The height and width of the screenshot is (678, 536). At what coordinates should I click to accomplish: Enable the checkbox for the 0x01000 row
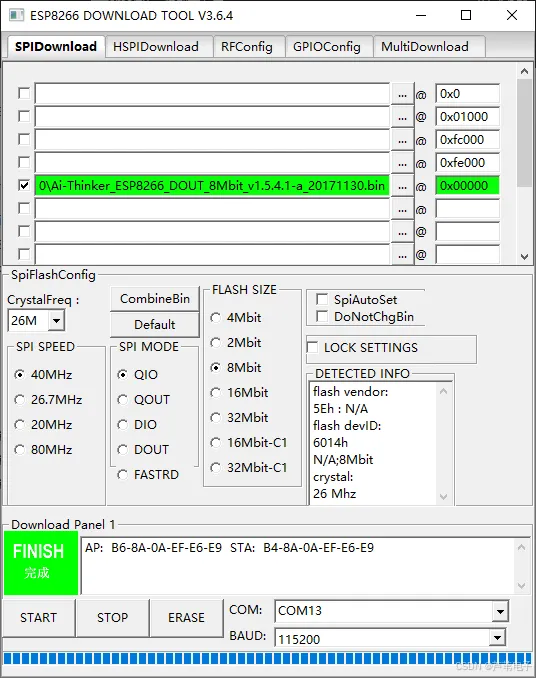tap(24, 116)
